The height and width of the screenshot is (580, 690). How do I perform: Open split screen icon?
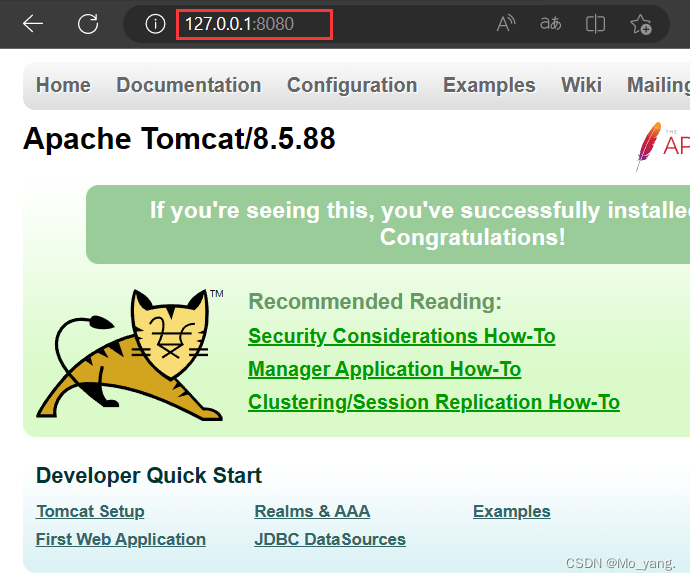coord(595,24)
